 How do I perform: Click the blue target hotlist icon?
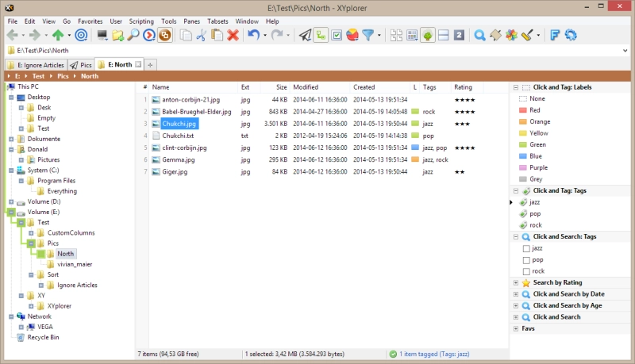tap(81, 35)
